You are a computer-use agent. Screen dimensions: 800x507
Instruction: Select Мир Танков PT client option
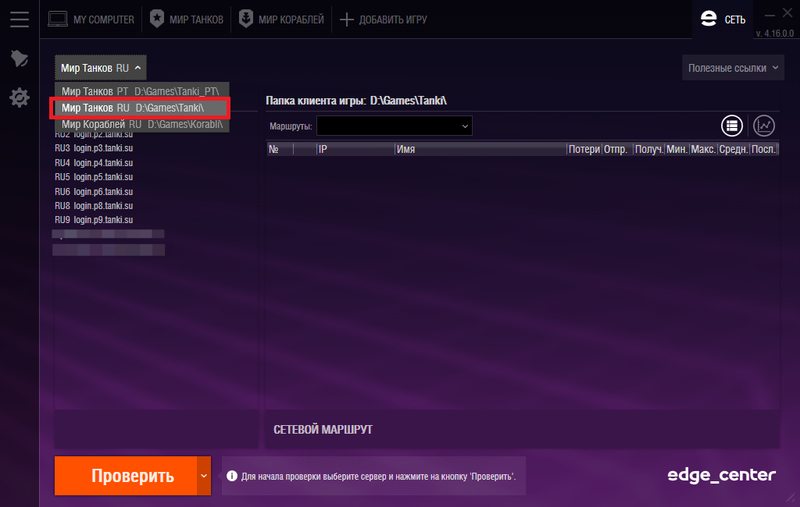(141, 91)
